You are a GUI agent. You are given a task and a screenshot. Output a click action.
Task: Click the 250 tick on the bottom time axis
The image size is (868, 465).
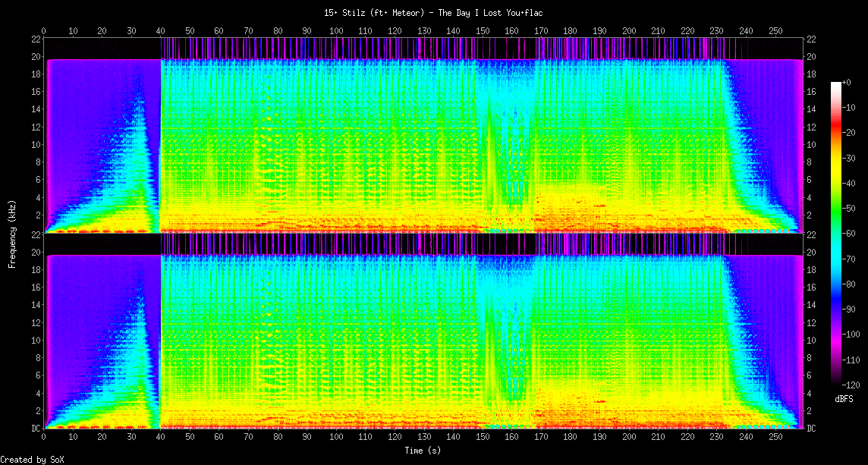(x=775, y=438)
